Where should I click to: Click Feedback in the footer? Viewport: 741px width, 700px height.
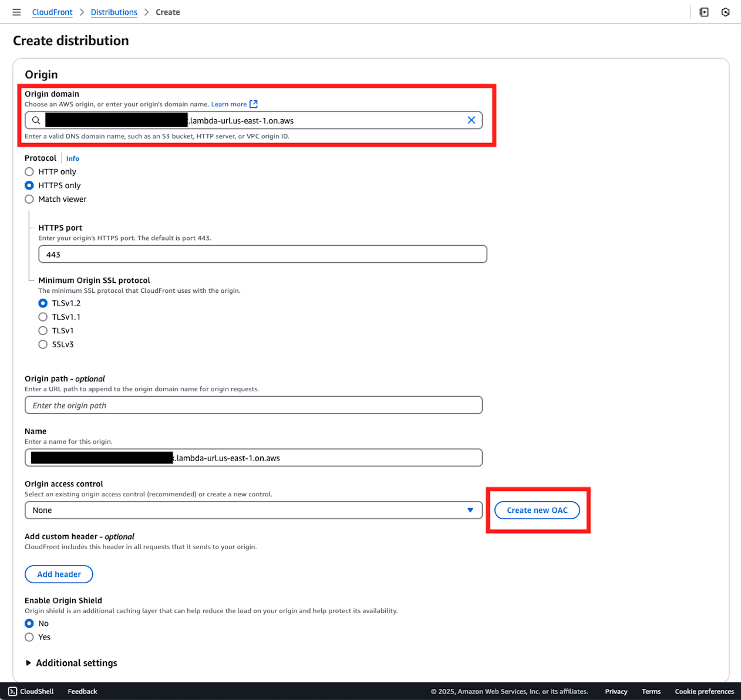click(82, 691)
